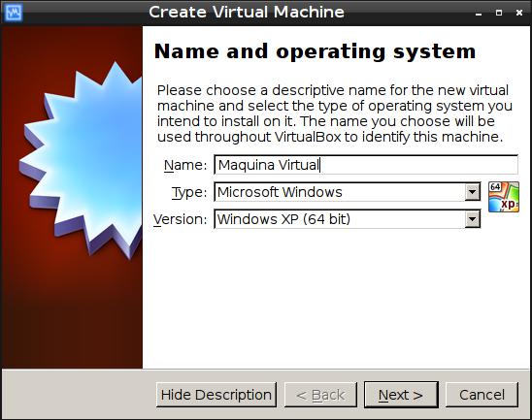Maximize the Create Virtual Machine window
The width and height of the screenshot is (532, 420).
[499, 13]
